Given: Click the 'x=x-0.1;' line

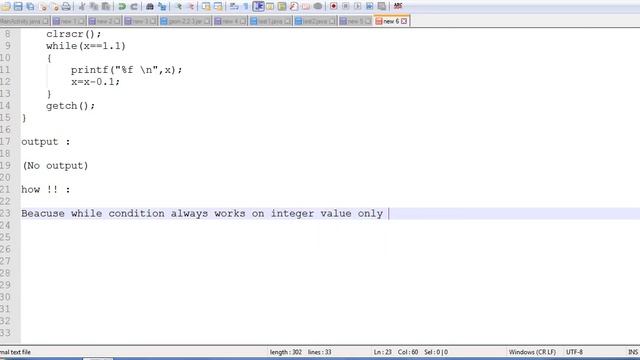Looking at the screenshot, I should (96, 82).
